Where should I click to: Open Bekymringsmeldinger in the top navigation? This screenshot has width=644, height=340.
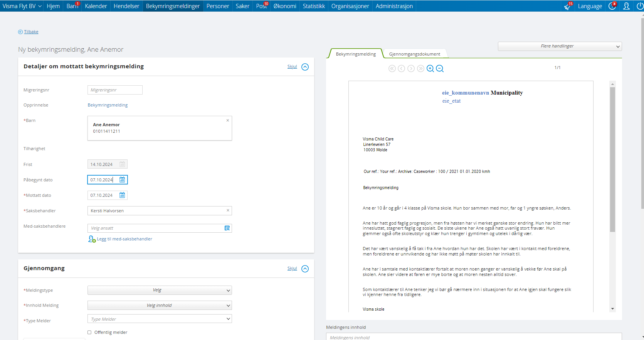(173, 6)
